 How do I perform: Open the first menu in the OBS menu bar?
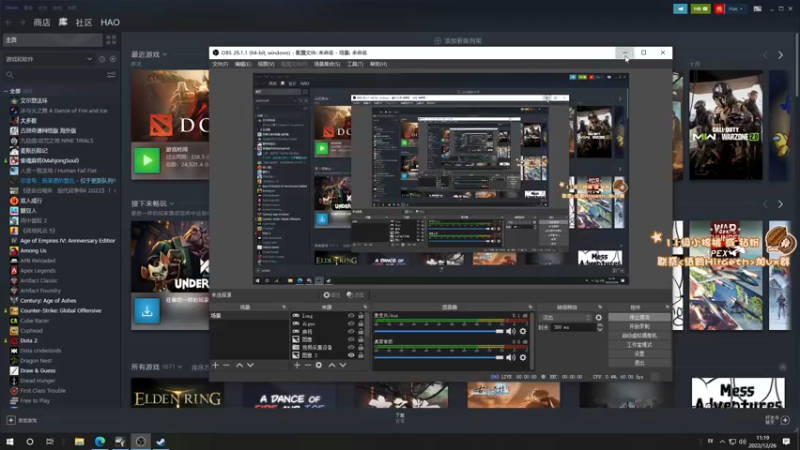(x=220, y=64)
